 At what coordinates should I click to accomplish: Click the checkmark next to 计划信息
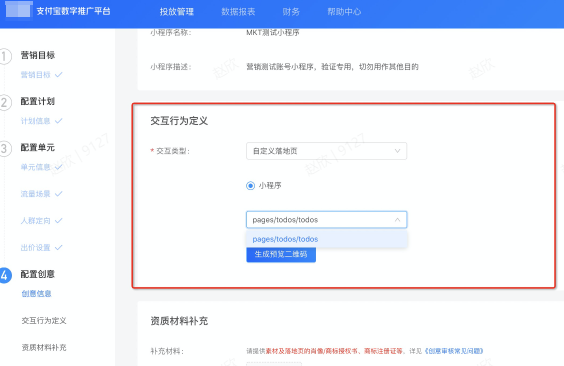pyautogui.click(x=59, y=121)
